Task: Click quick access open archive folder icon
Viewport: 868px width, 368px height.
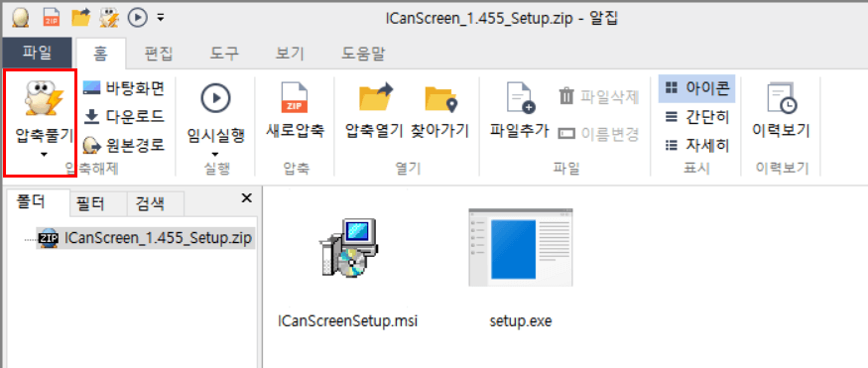Action: (x=80, y=18)
